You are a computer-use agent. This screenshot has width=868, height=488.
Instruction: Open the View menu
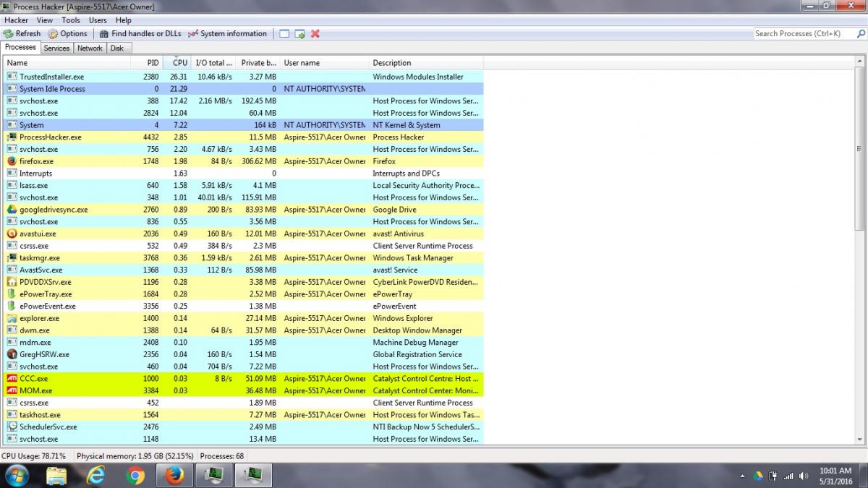point(45,20)
